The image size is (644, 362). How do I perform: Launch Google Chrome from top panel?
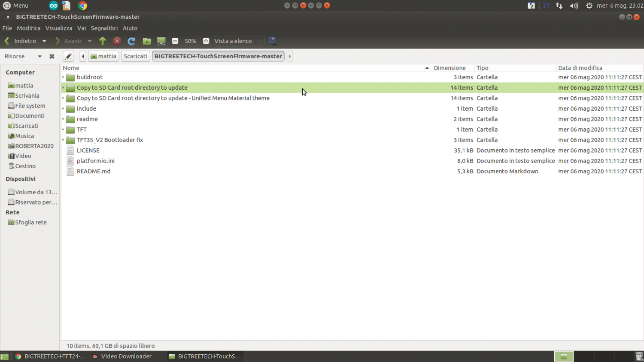[82, 6]
